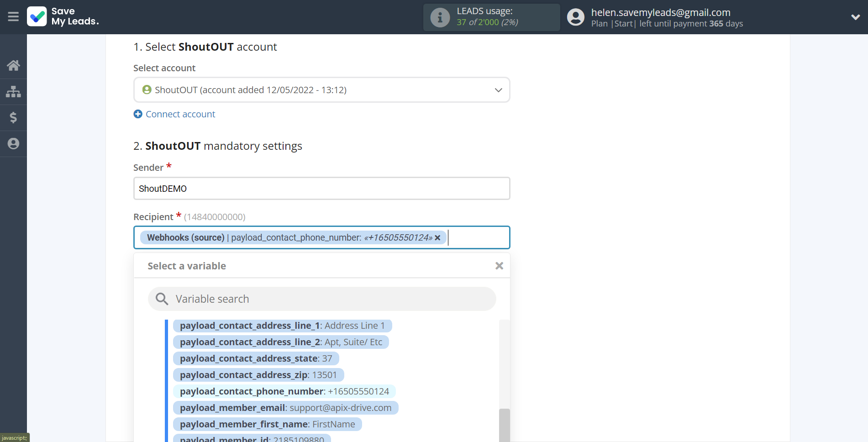Close the Select a variable panel

click(499, 266)
